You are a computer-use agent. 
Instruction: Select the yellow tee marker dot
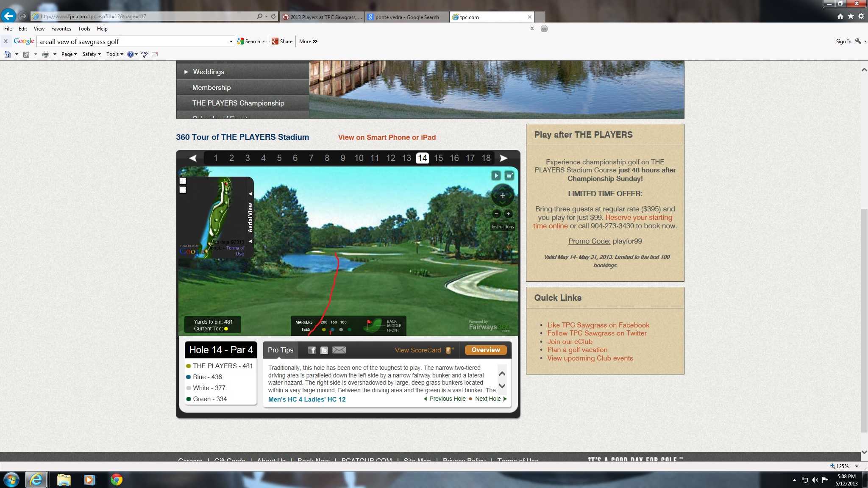[324, 330]
